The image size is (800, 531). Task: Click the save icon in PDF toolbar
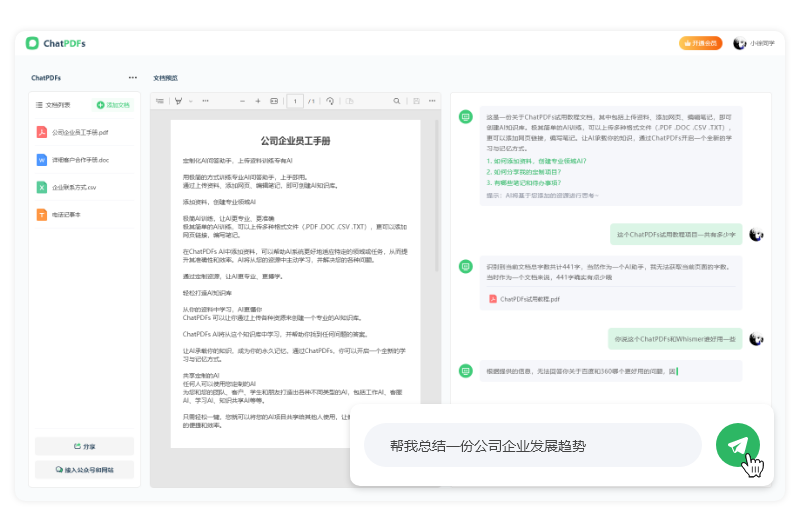415,101
